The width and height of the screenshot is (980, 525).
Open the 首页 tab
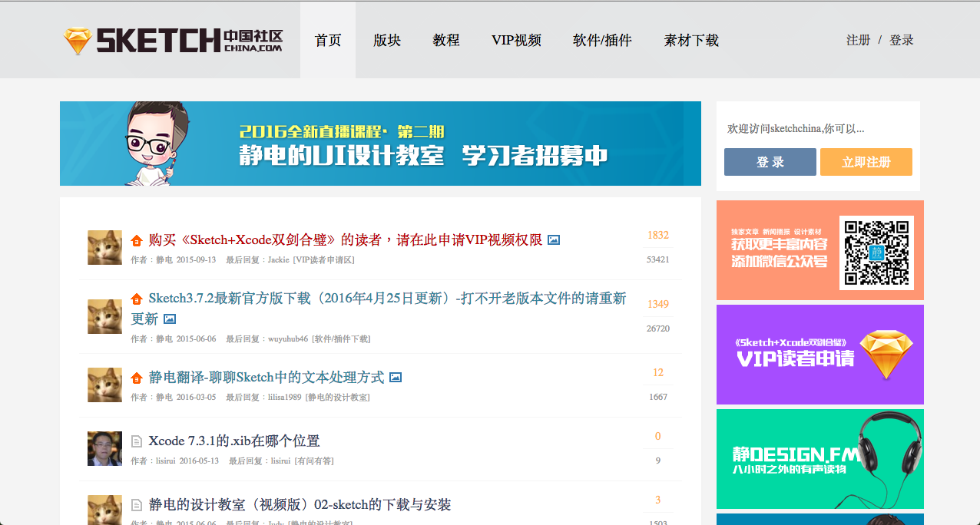click(328, 40)
